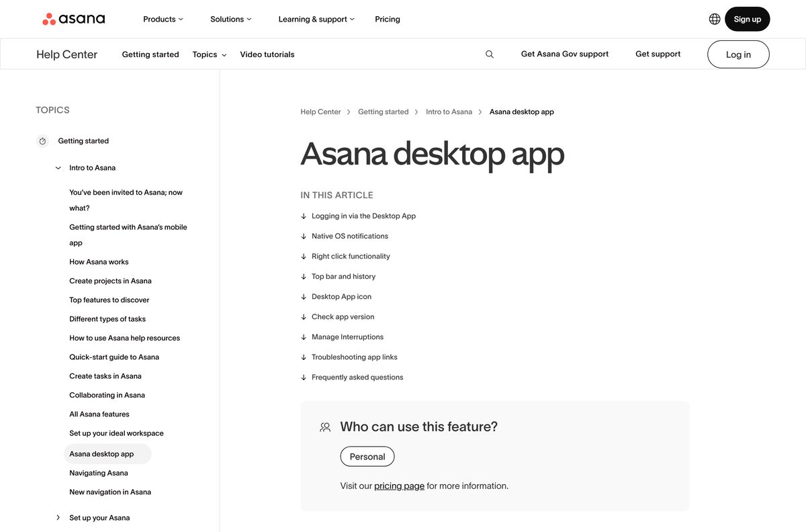Click Get Asana Gov support
The height and width of the screenshot is (532, 806).
click(x=565, y=54)
